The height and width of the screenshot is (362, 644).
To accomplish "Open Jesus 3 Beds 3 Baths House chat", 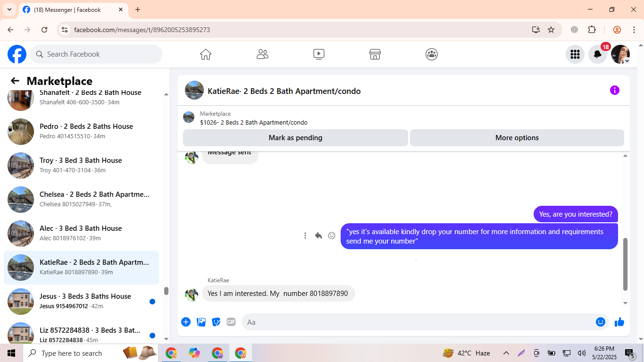I will tap(81, 301).
